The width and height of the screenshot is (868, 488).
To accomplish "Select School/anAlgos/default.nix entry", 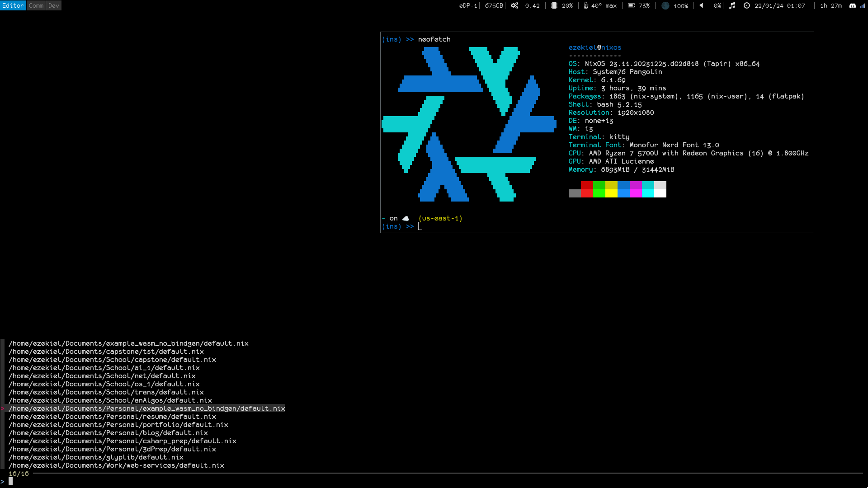I will tap(110, 400).
